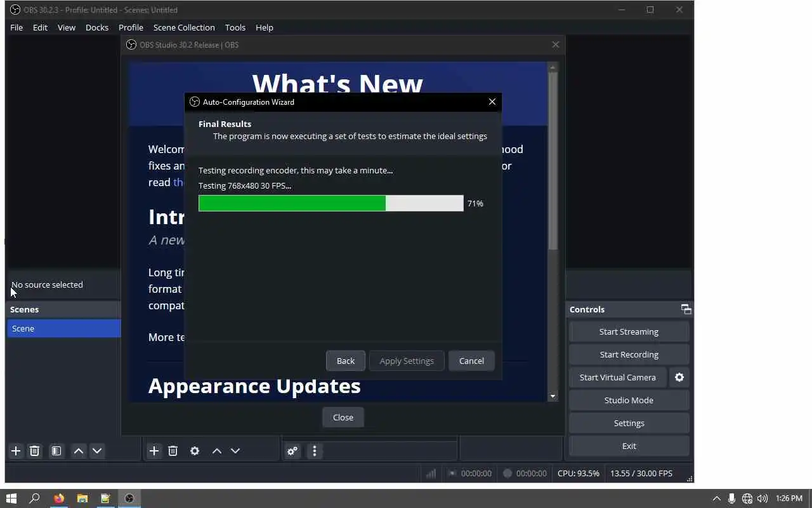Click Start Virtual Camera button
The width and height of the screenshot is (812, 508).
(617, 377)
